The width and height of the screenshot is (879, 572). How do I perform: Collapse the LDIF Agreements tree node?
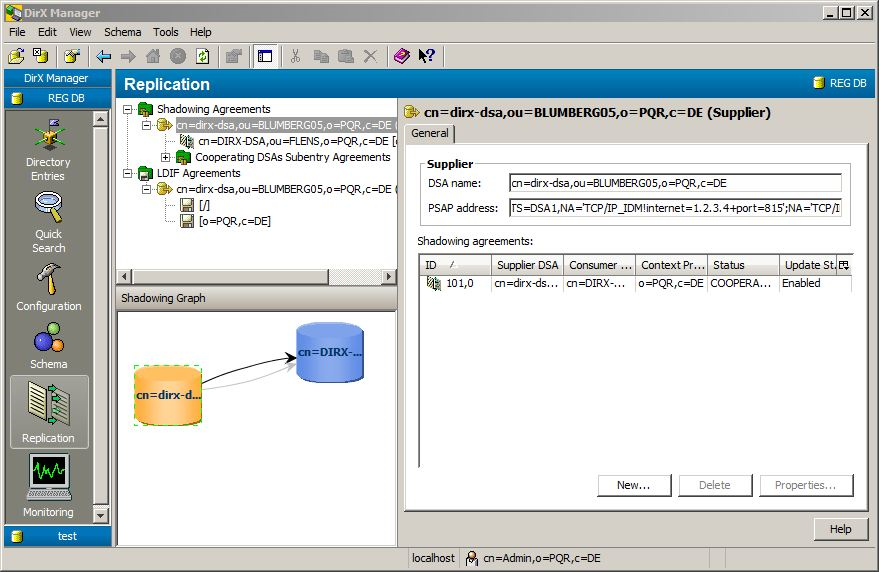pos(128,173)
